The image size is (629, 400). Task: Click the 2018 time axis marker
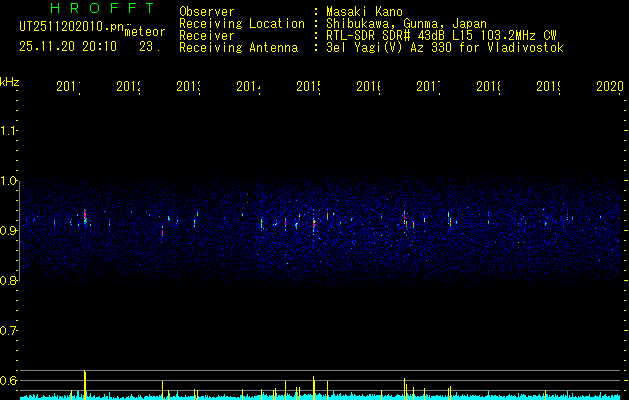pos(489,86)
